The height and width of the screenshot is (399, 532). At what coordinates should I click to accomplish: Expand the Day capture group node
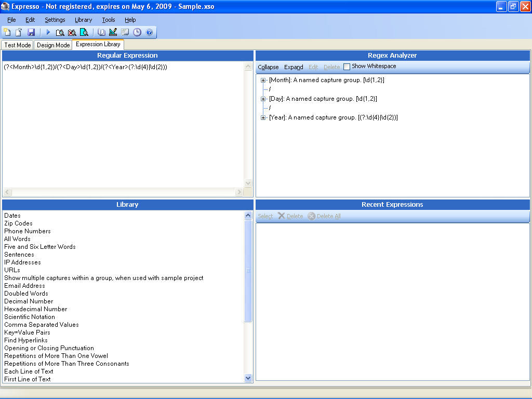(263, 99)
